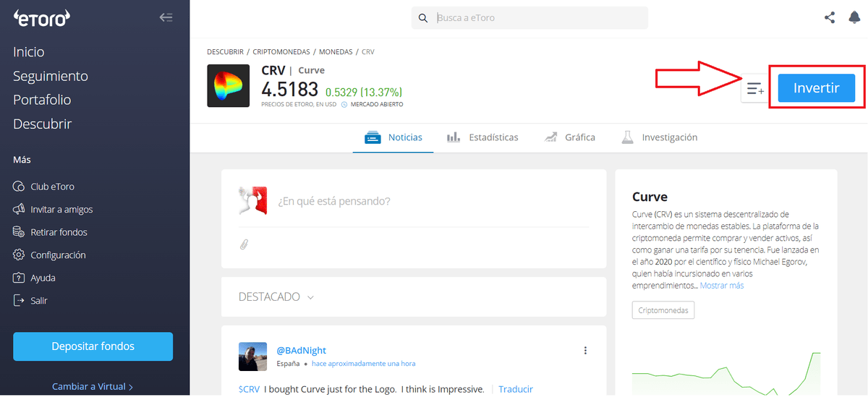Click the CRV Curve logo image
868x397 pixels.
pyautogui.click(x=229, y=86)
